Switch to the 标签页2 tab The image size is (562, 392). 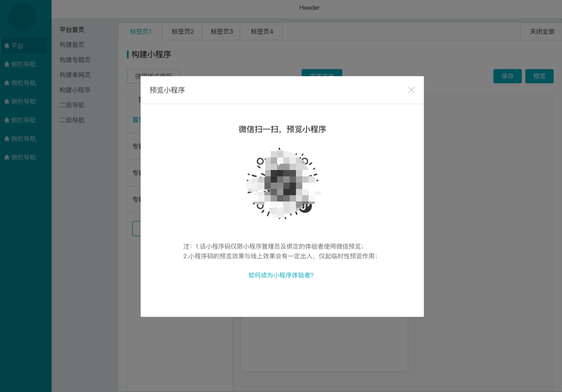tap(183, 31)
